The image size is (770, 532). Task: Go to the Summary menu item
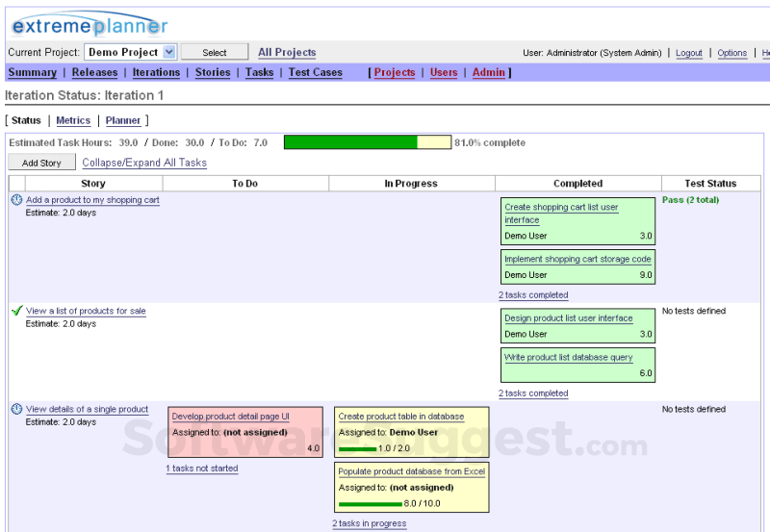[33, 72]
